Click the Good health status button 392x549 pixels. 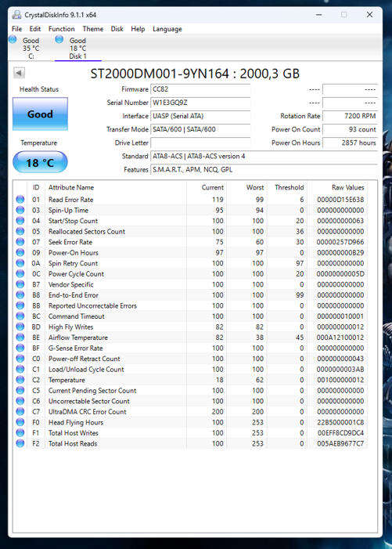click(40, 114)
